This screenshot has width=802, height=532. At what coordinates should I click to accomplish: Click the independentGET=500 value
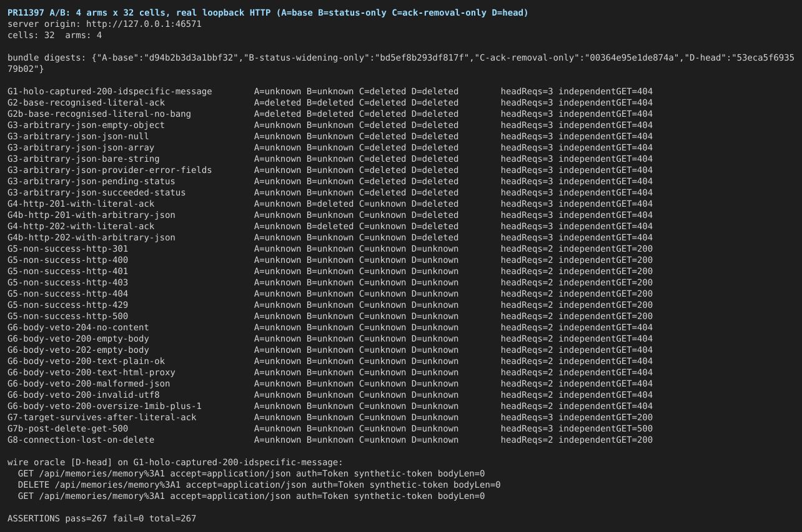click(x=605, y=428)
